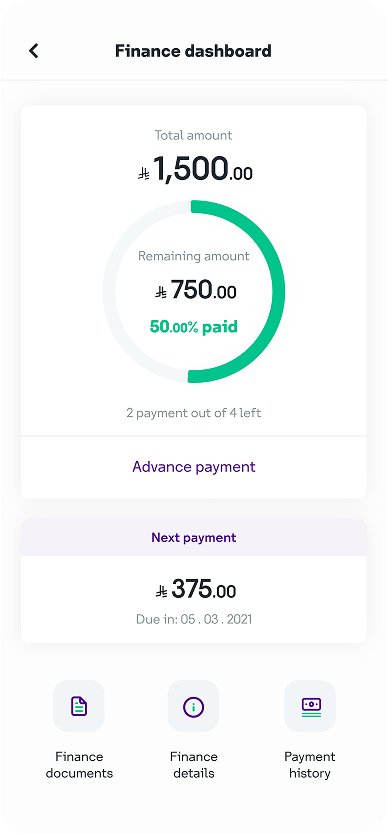Open the Payment history cash icon
The height and width of the screenshot is (834, 388).
point(310,706)
